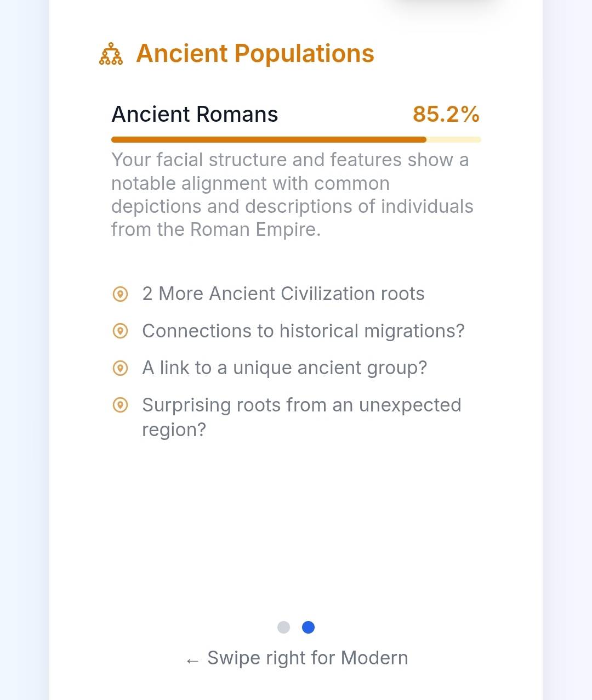Click the orange Ancient Romans progress bar
592x700 pixels.
click(x=269, y=140)
